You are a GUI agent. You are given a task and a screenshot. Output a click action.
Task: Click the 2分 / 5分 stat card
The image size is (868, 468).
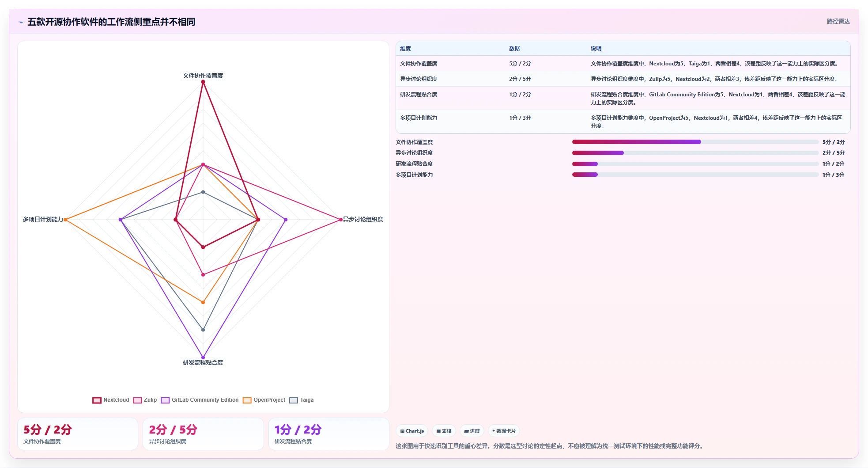pos(203,434)
